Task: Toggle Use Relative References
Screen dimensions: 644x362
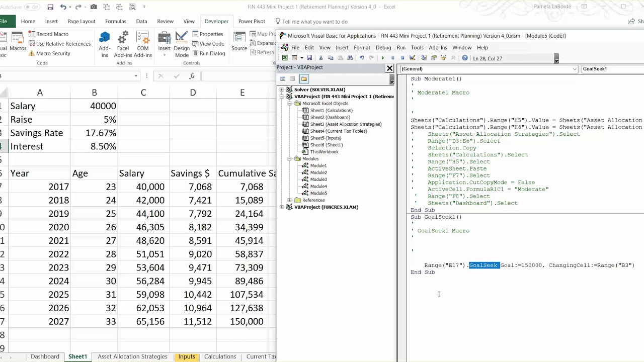Action: 59,44
